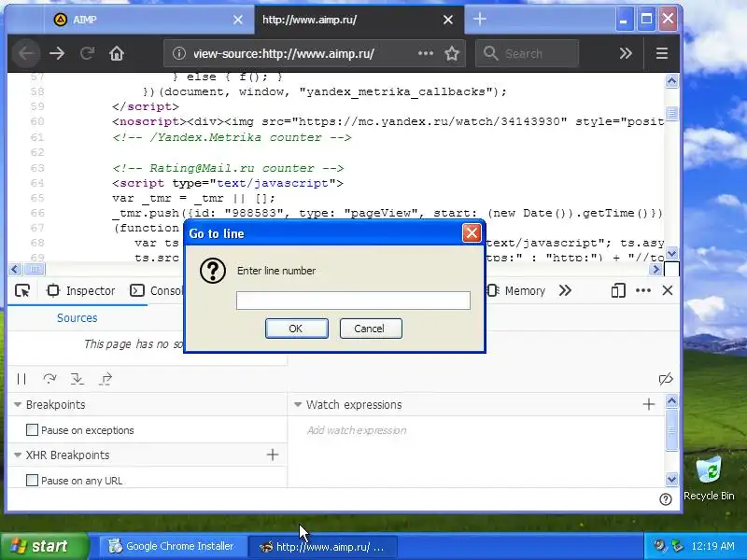Pause the debugger
747x560 pixels.
tap(21, 379)
